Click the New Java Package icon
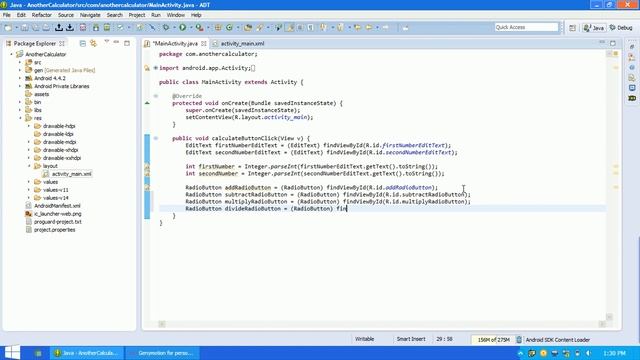Viewport: 640px width, 360px height. (x=218, y=27)
